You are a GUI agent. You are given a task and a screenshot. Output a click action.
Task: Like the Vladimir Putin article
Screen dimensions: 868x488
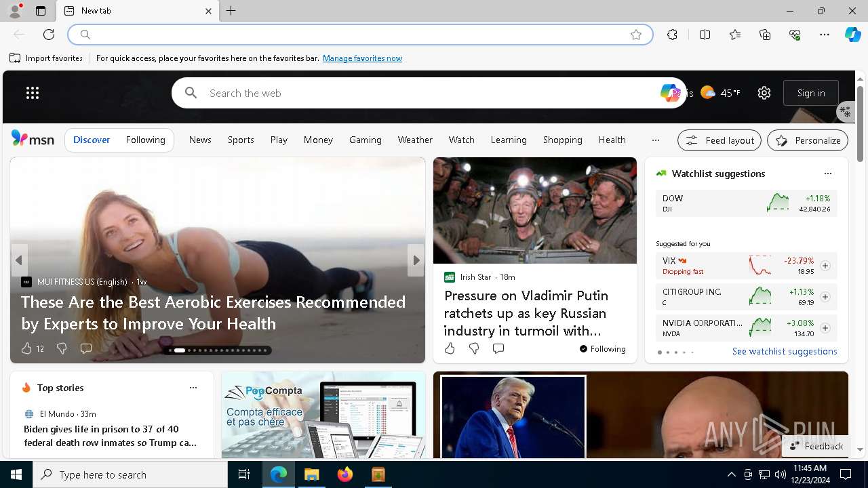coord(450,348)
